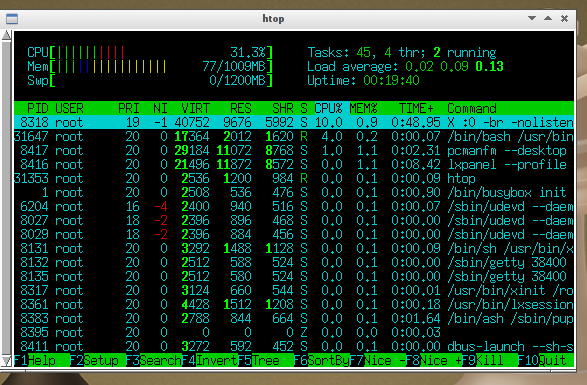Screen dimensions: 587x385
Task: Select /bin/sh process PID 8131
Action: coord(294,249)
